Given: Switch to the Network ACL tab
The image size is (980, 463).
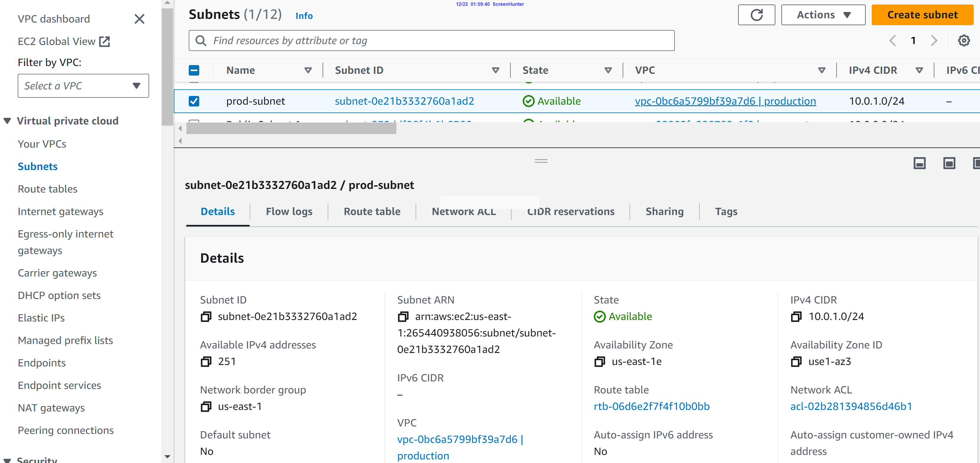Looking at the screenshot, I should tap(463, 211).
